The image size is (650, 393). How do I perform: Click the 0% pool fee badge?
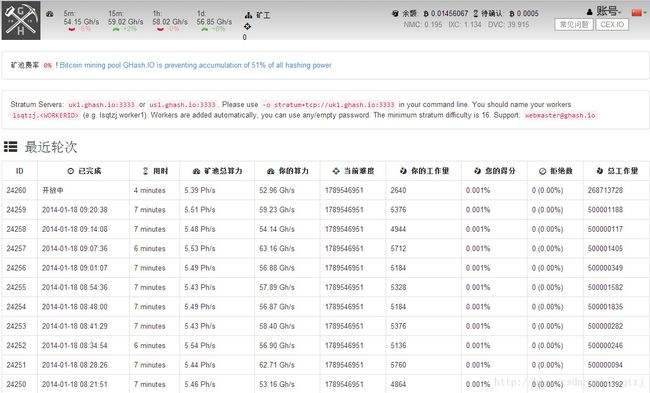coord(48,66)
